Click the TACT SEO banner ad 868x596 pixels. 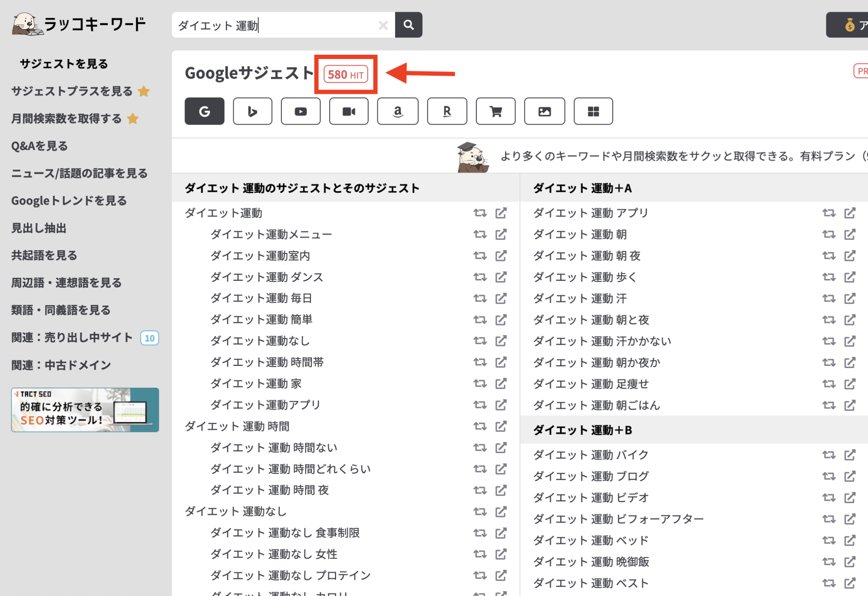coord(85,410)
